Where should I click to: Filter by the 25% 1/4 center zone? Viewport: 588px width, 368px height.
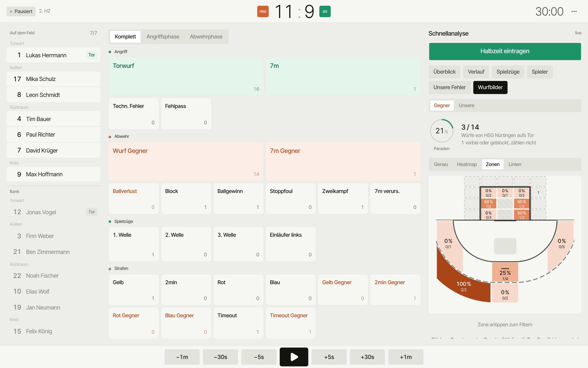505,273
